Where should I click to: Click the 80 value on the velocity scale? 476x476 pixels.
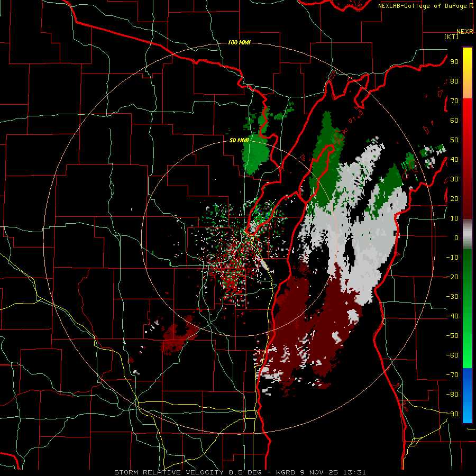coord(454,81)
